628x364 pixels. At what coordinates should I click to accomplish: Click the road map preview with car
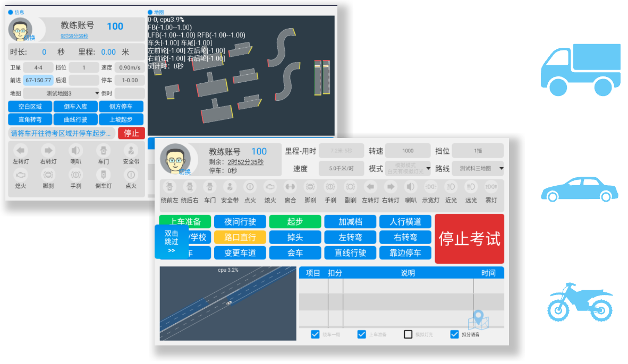coord(228,304)
